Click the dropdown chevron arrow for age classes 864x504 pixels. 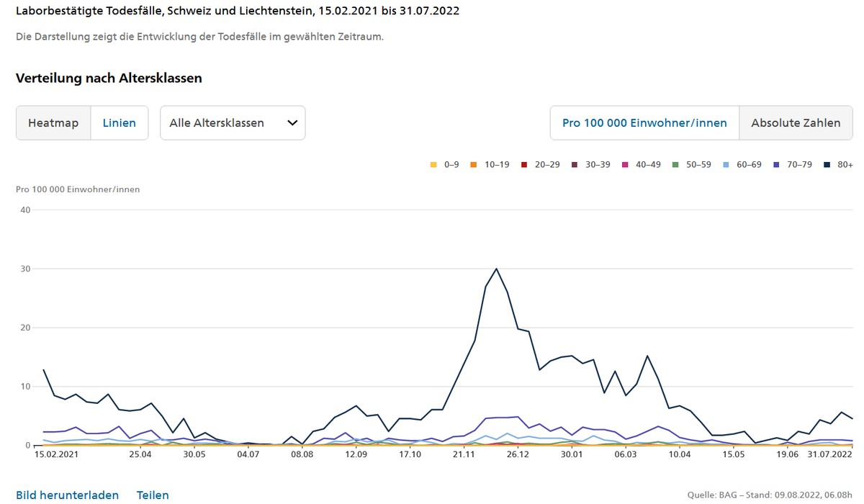pos(292,123)
